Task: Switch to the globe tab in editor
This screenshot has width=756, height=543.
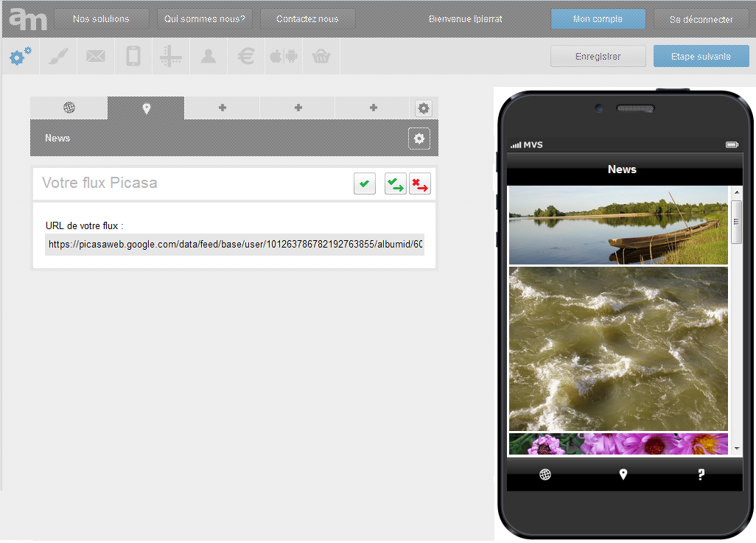Action: [x=69, y=108]
